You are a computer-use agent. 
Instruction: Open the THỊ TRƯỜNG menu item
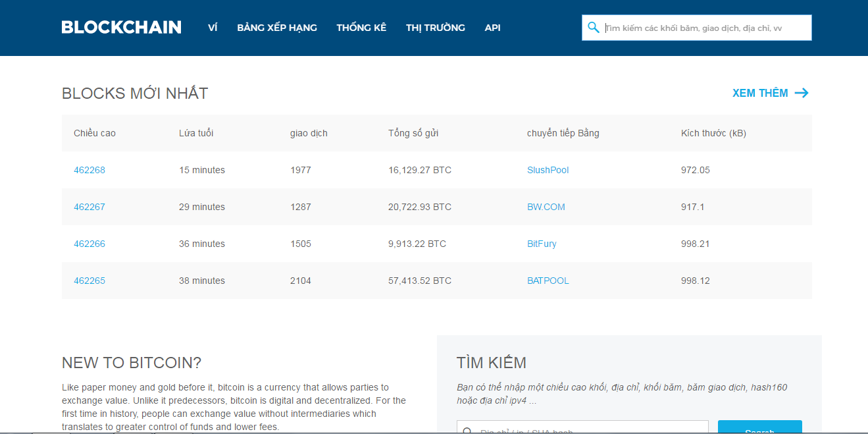coord(436,28)
